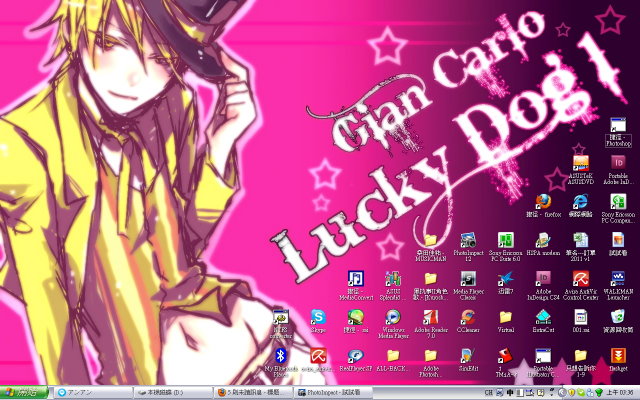This screenshot has height=400, width=640.
Task: Open the Portable Adobe InDesign icon
Action: [618, 163]
